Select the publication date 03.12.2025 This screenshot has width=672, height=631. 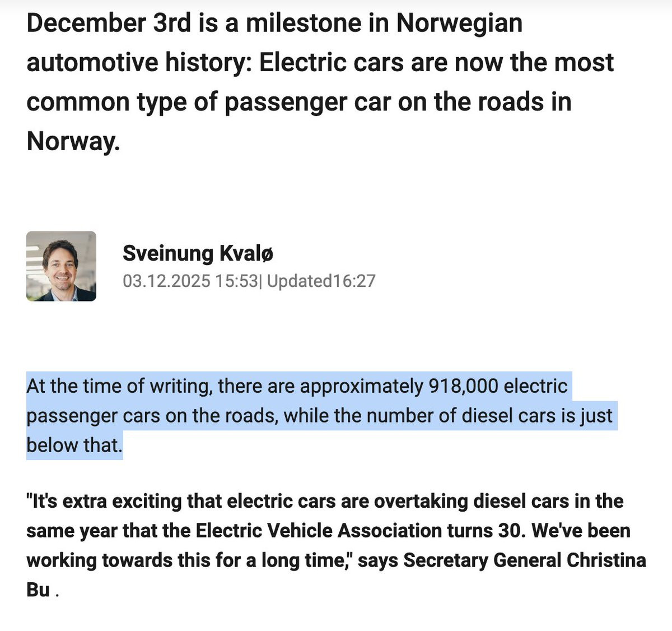click(x=166, y=281)
